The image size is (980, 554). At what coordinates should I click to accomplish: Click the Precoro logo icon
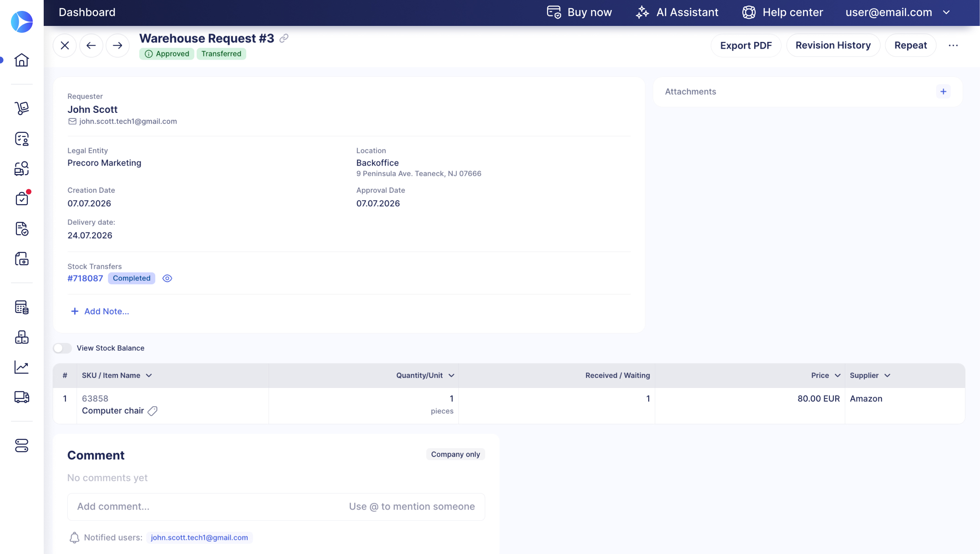[22, 22]
